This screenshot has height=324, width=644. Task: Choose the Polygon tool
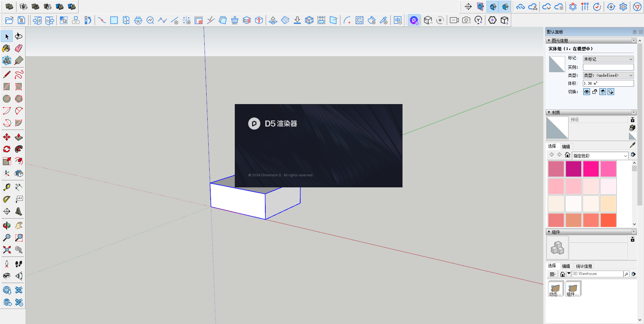point(19,99)
